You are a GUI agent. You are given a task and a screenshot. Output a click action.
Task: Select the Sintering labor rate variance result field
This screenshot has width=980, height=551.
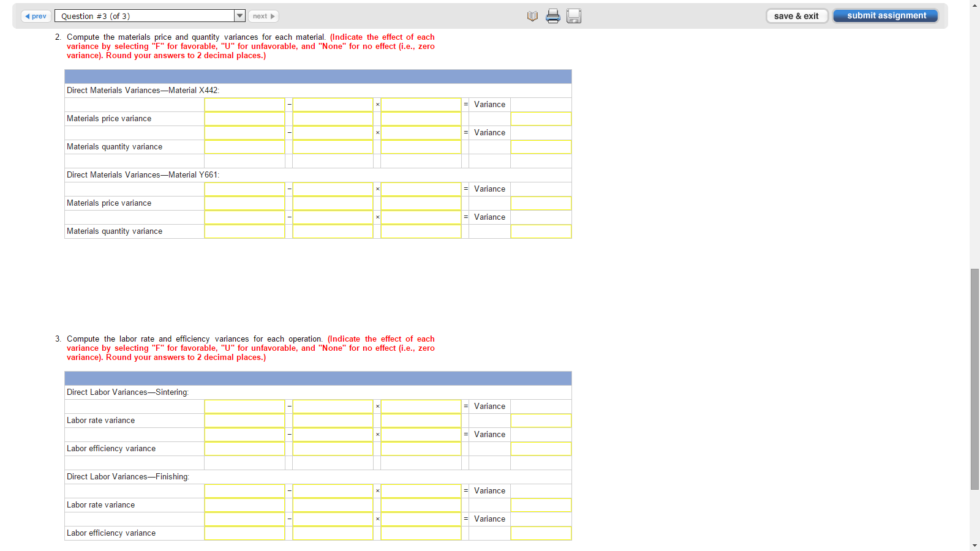541,421
